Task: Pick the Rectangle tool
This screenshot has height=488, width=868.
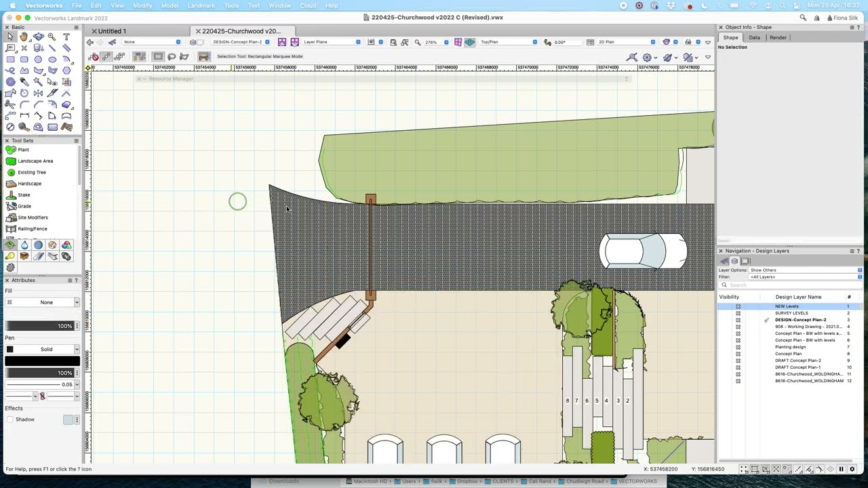Action: pyautogui.click(x=10, y=59)
